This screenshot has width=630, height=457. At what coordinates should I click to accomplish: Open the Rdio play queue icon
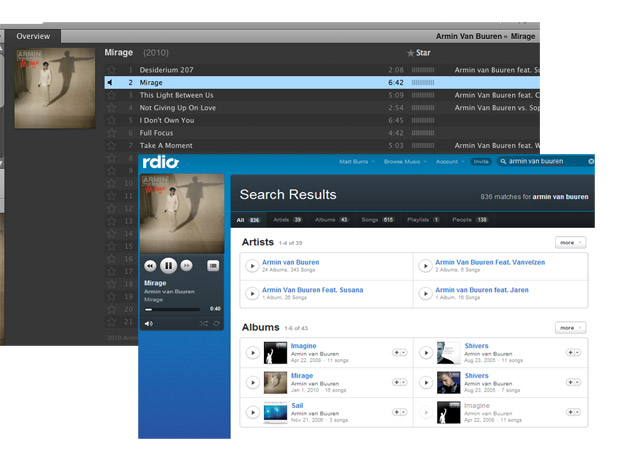click(213, 266)
